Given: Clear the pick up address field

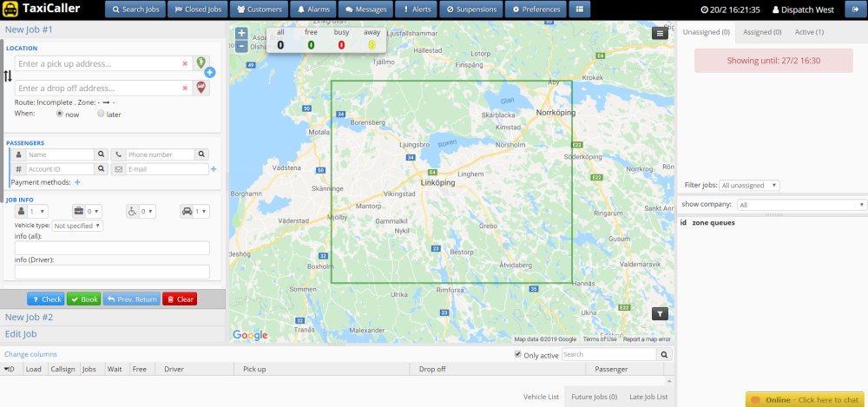Looking at the screenshot, I should (185, 63).
